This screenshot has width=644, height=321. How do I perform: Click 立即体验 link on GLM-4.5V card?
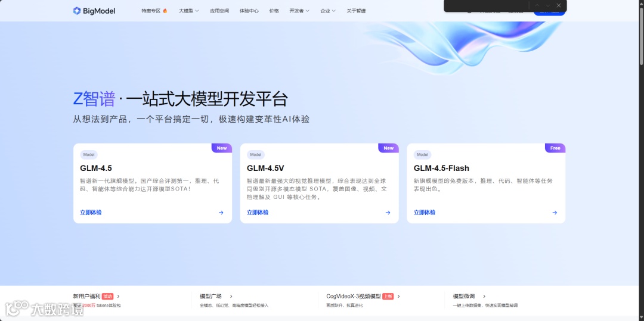258,213
